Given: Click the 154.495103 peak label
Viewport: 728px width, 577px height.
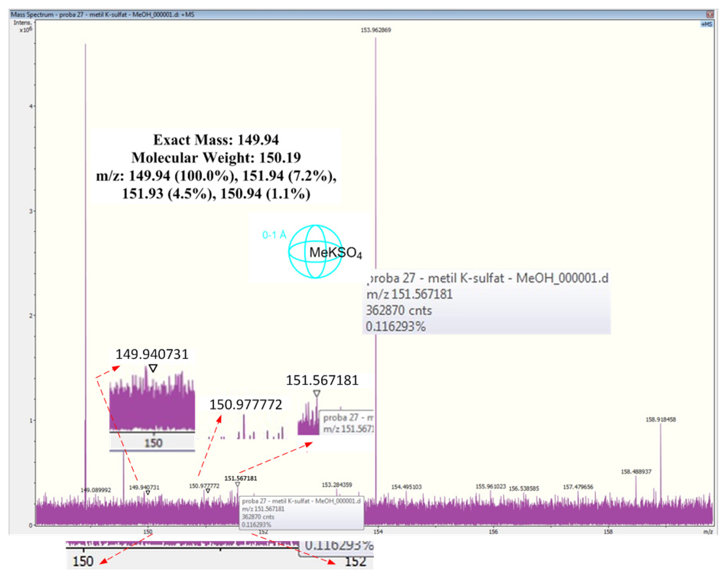Looking at the screenshot, I should [x=406, y=487].
